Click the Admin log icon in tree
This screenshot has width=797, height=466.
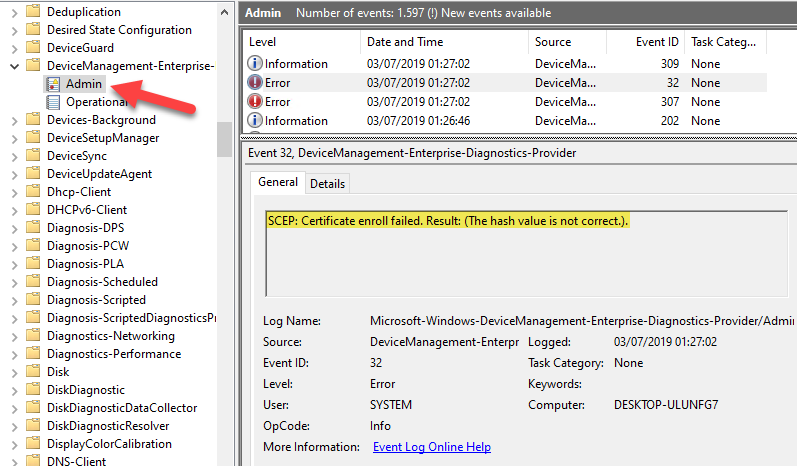pyautogui.click(x=53, y=84)
